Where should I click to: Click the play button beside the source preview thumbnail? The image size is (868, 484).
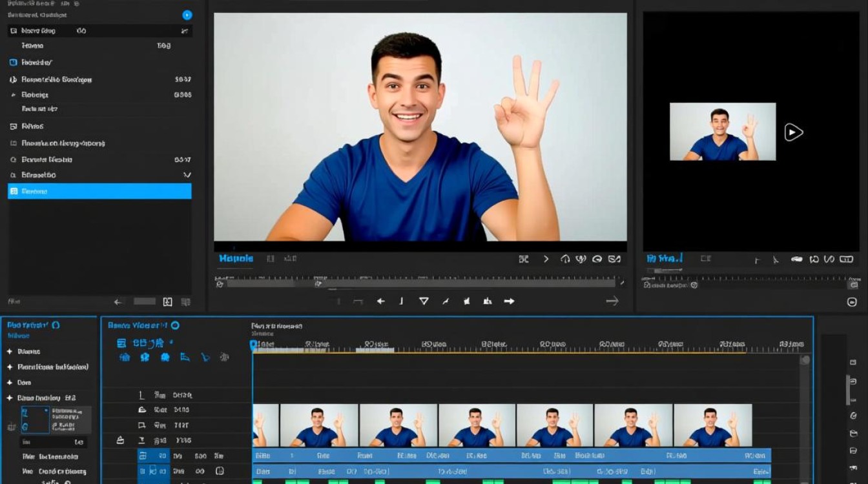793,132
